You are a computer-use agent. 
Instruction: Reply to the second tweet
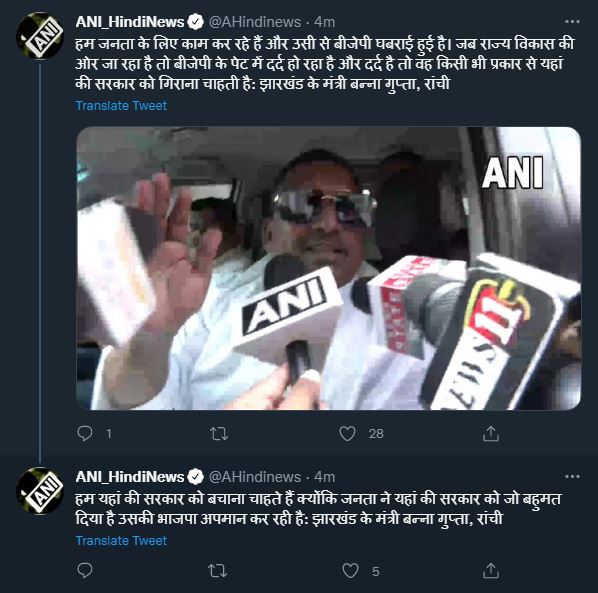[x=85, y=571]
